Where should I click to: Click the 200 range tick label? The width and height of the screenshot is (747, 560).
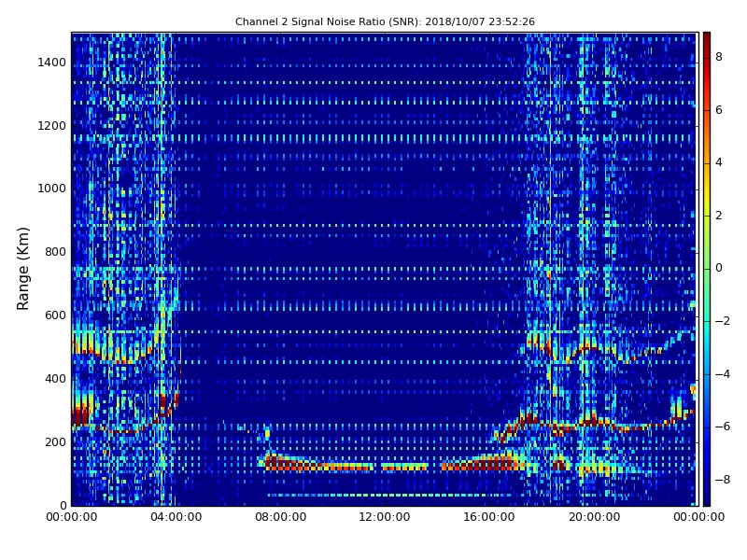pyautogui.click(x=55, y=441)
